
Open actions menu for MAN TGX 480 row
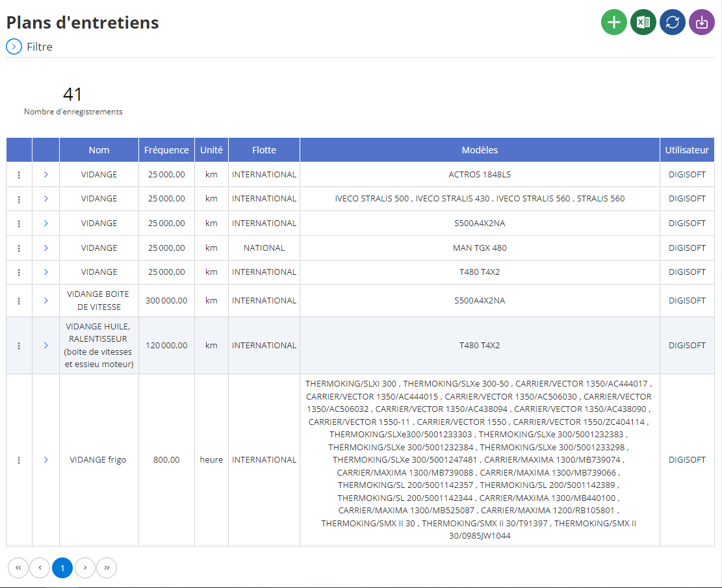click(x=19, y=248)
